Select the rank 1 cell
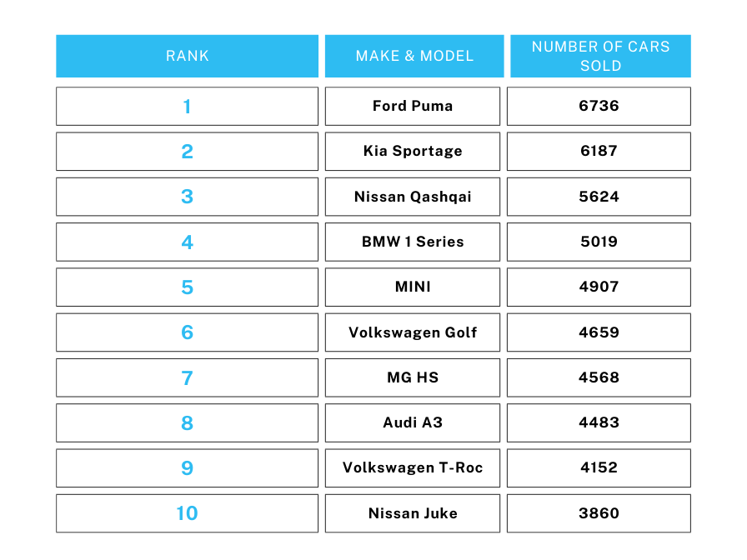This screenshot has width=747, height=560. pyautogui.click(x=188, y=106)
